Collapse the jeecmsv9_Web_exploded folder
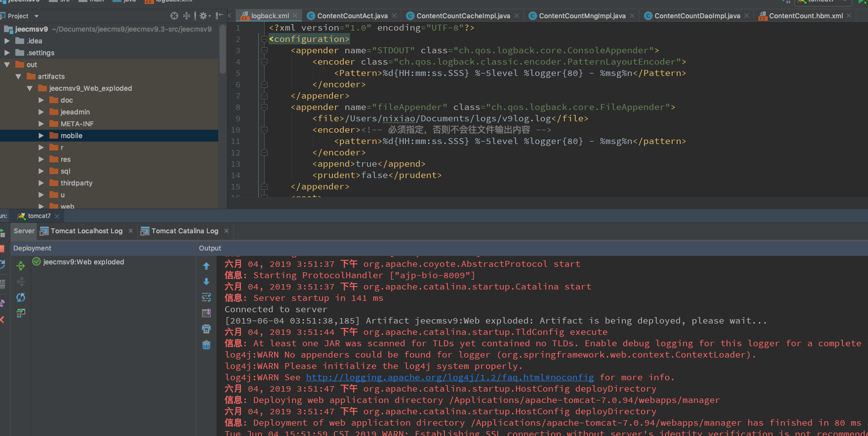 (30, 88)
